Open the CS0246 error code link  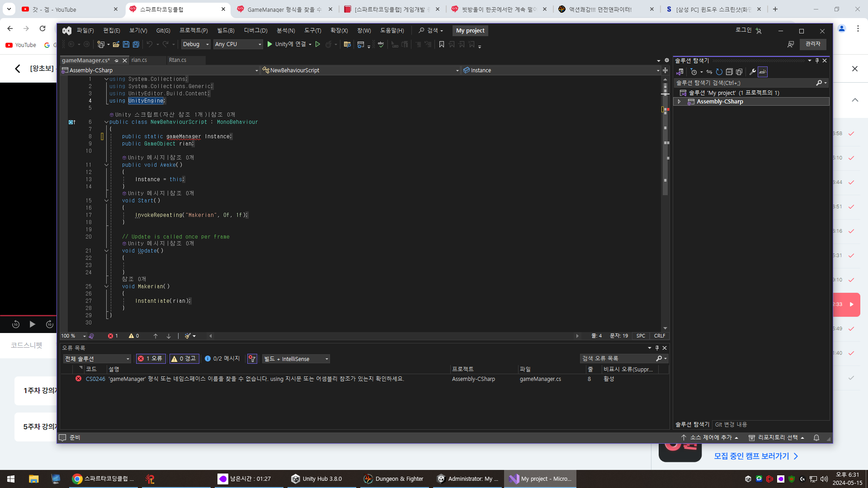pyautogui.click(x=95, y=379)
